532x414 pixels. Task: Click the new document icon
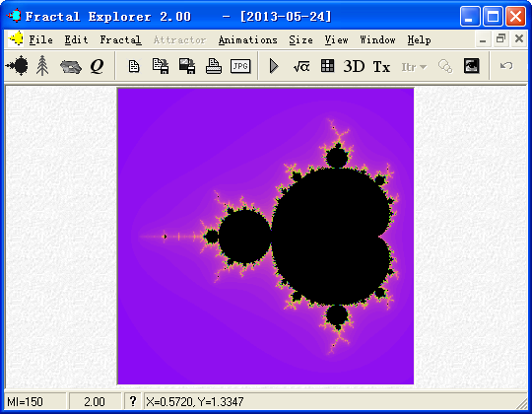click(134, 66)
